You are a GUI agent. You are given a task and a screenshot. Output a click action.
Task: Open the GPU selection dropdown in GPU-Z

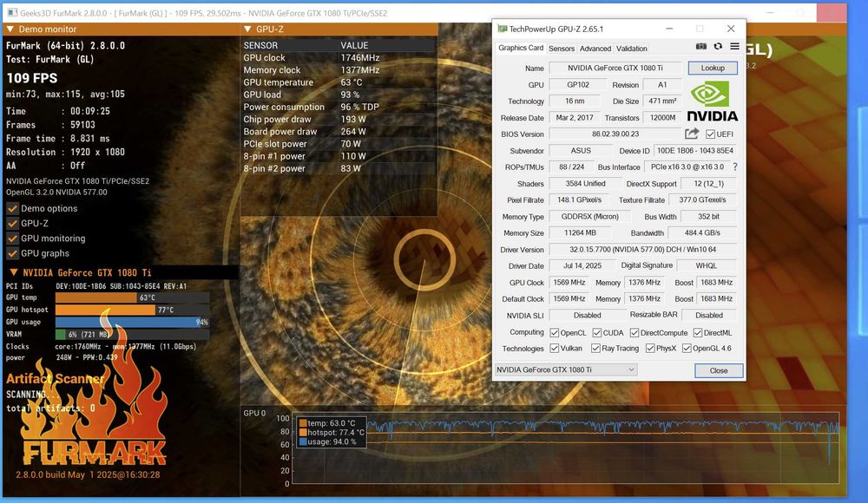[x=566, y=369]
